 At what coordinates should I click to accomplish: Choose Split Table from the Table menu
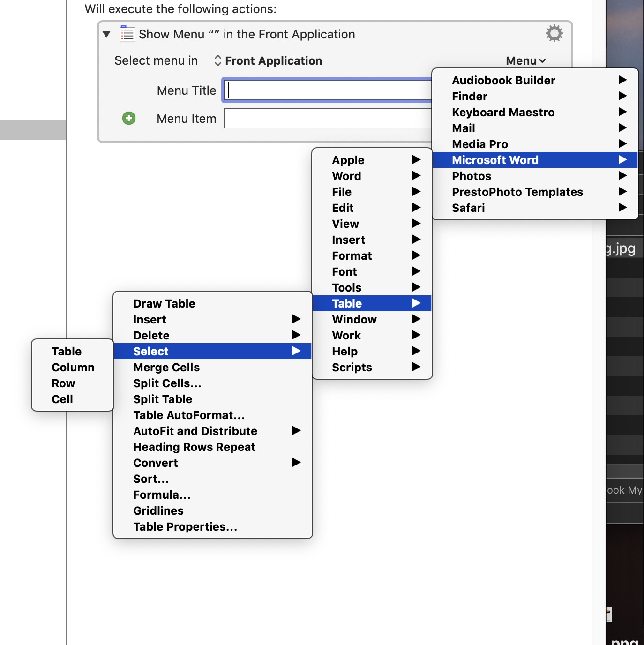pyautogui.click(x=213, y=399)
